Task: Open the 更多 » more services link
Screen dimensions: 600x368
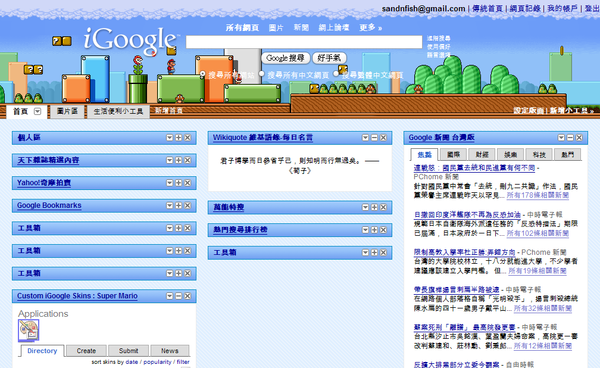Action: pos(370,28)
